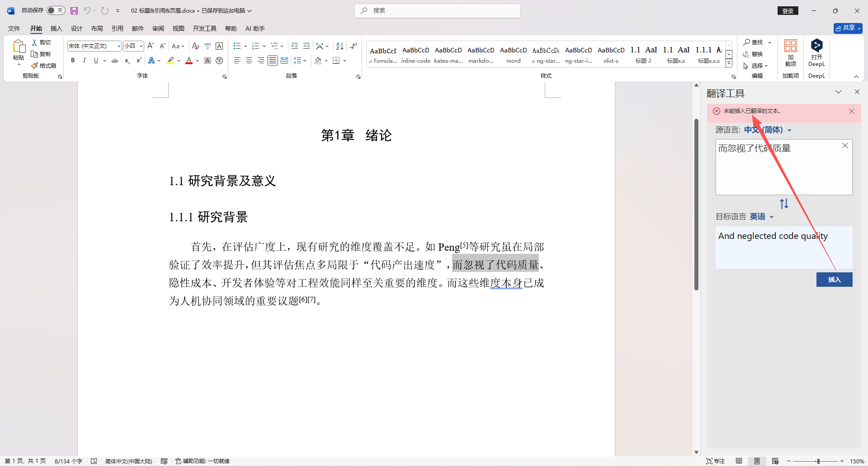Screen dimensions: 868x467
Task: Center align the text
Action: pos(249,61)
